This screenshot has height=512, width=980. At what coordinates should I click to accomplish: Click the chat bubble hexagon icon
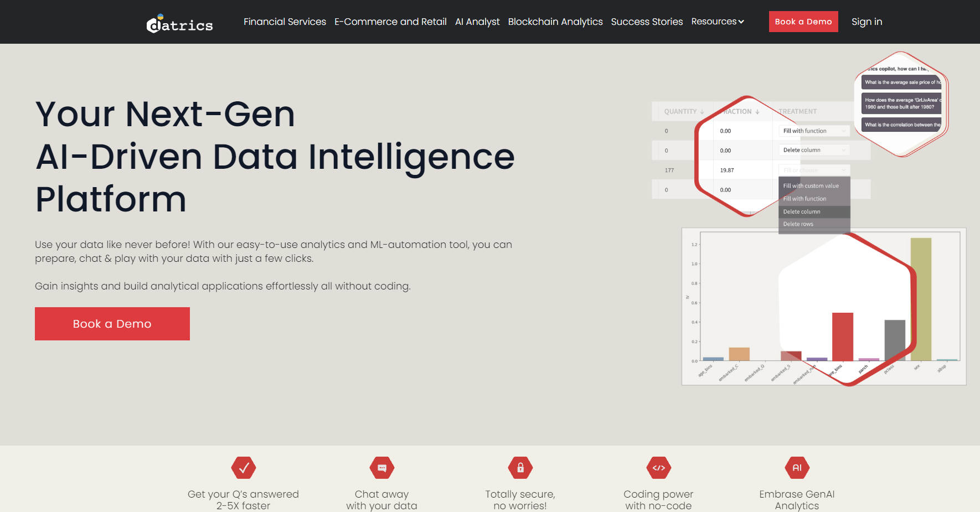click(x=382, y=468)
